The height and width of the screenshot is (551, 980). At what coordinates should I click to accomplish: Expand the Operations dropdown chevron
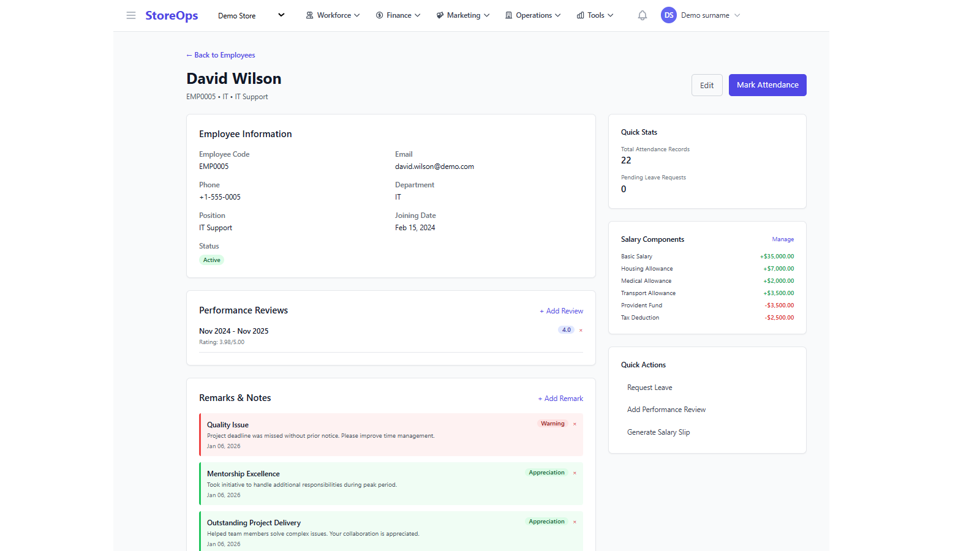559,15
